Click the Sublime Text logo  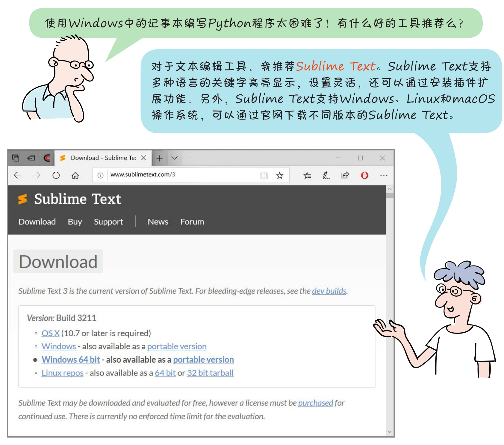pos(70,199)
